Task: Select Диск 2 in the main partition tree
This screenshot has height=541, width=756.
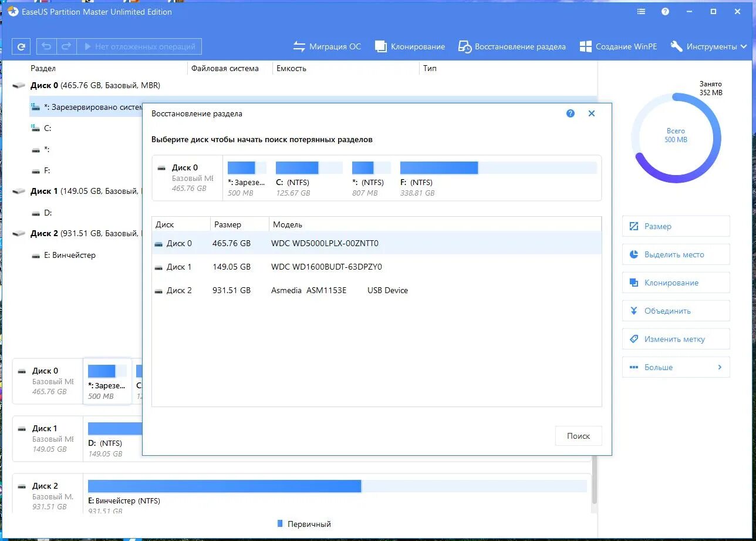Action: click(x=77, y=233)
